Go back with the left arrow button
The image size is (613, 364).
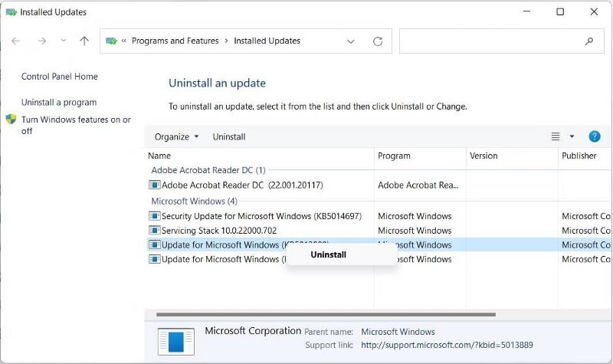coord(15,41)
